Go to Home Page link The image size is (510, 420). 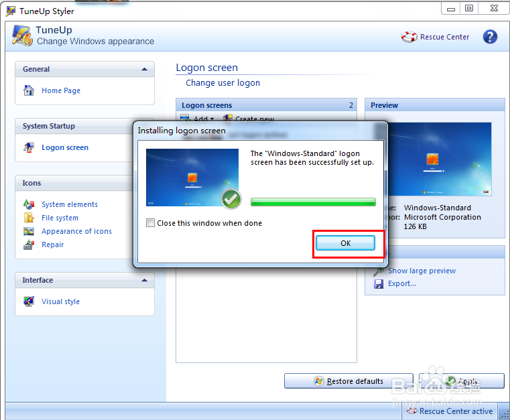(x=61, y=90)
